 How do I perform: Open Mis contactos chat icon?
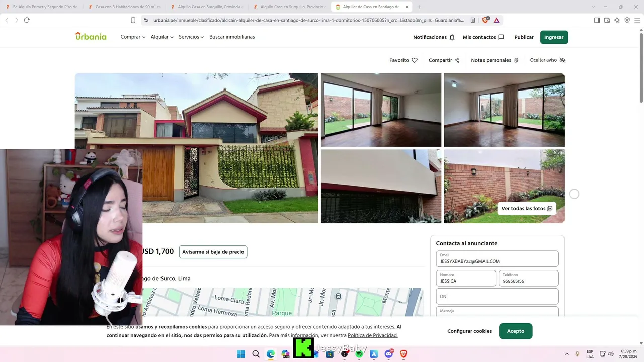[501, 37]
